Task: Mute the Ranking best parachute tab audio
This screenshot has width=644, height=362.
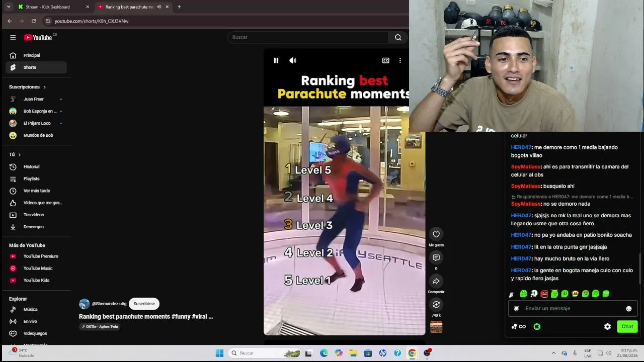Action: 159,7
